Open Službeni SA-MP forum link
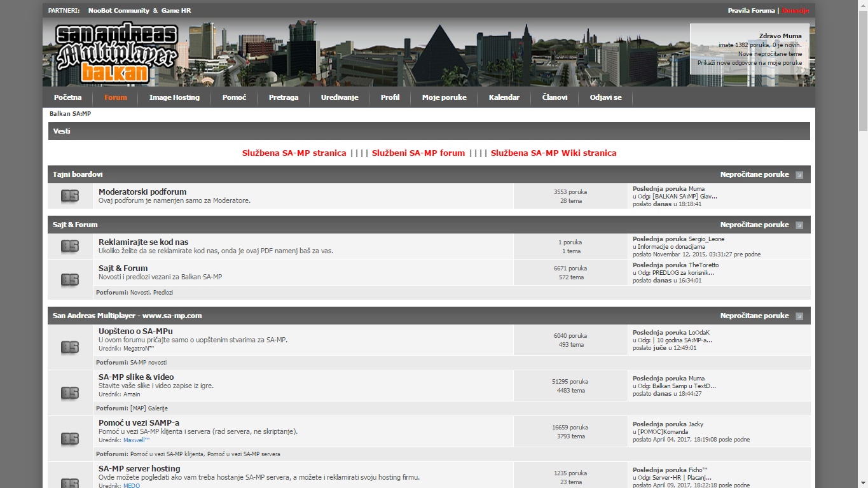The image size is (868, 488). tap(418, 153)
